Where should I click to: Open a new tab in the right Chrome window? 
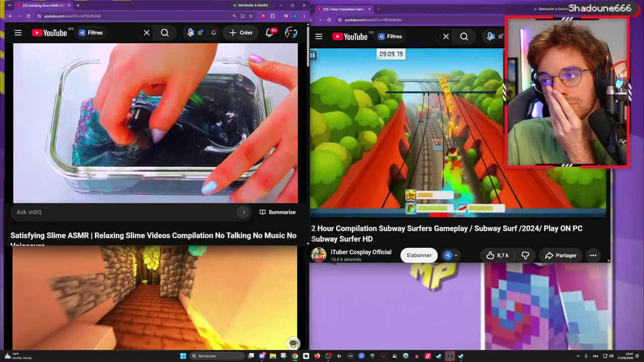378,9
